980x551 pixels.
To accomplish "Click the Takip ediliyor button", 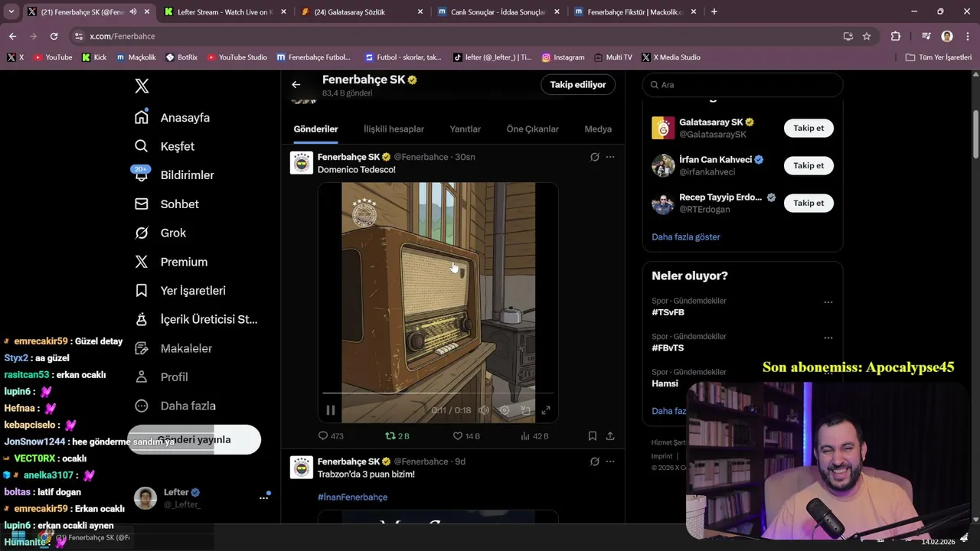I will (578, 85).
